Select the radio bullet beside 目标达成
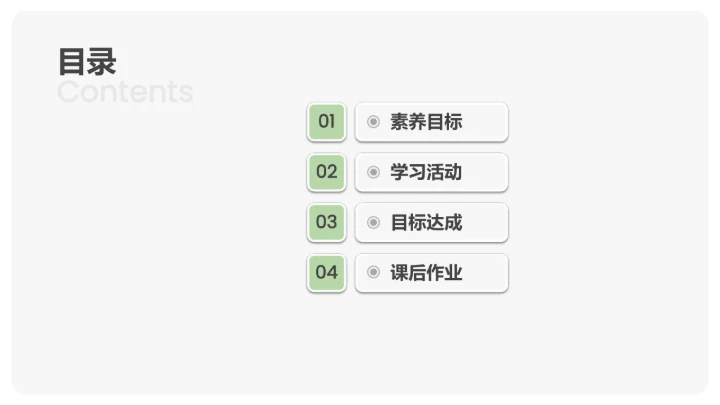The height and width of the screenshot is (405, 720). pyautogui.click(x=373, y=222)
